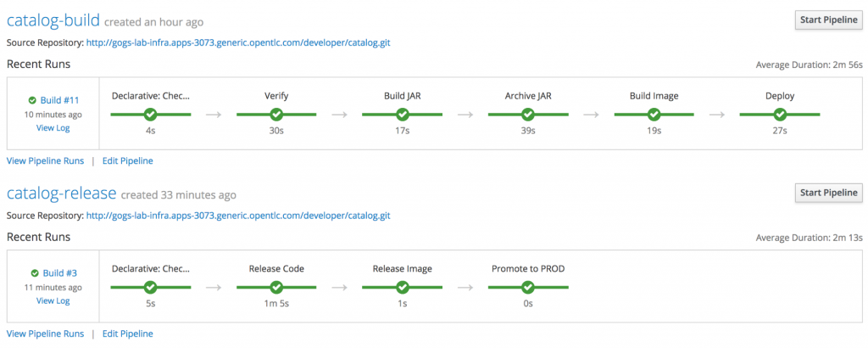This screenshot has height=348, width=868.
Task: Open Build #3 run details
Action: pos(58,273)
